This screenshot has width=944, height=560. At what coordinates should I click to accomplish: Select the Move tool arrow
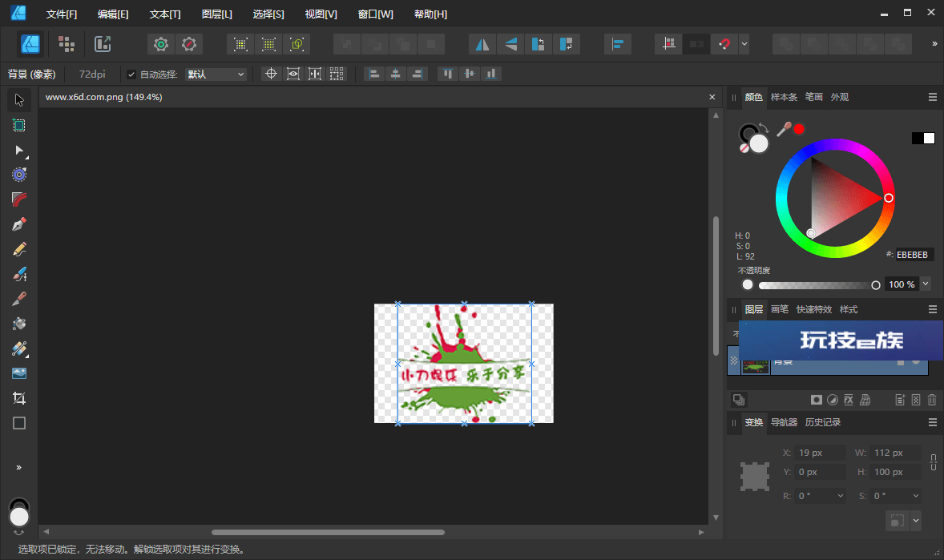coord(19,100)
